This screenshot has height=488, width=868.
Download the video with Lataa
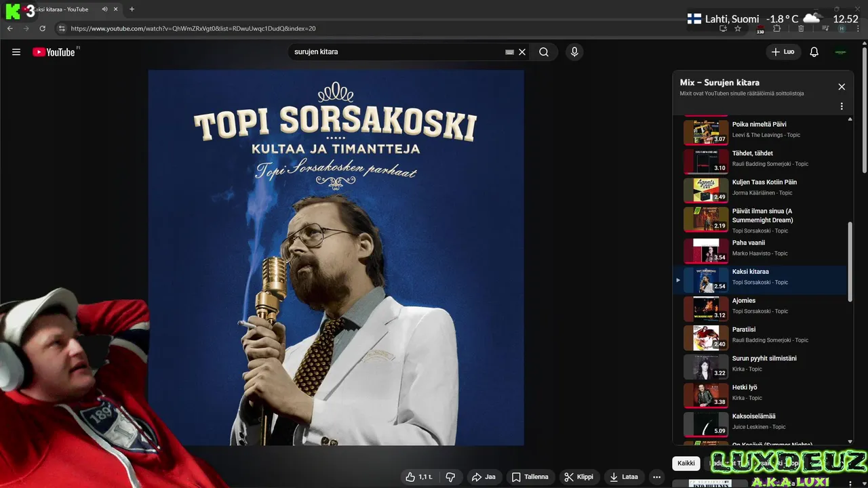click(624, 477)
